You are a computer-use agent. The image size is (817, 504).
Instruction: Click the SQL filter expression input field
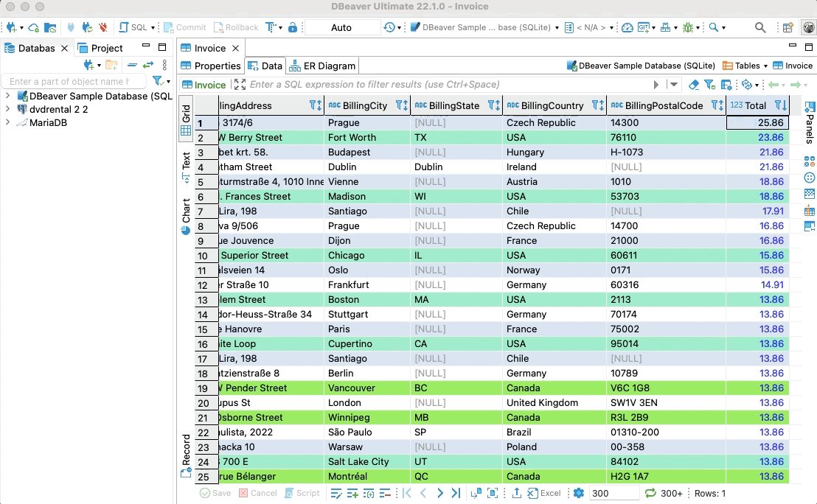click(x=442, y=85)
